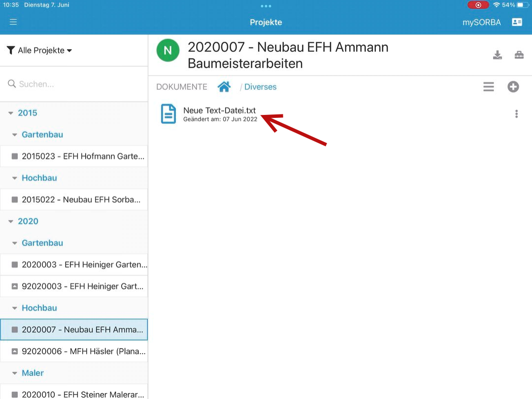Open the Alle Projekte filter dropdown
The height and width of the screenshot is (399, 532).
(x=40, y=50)
